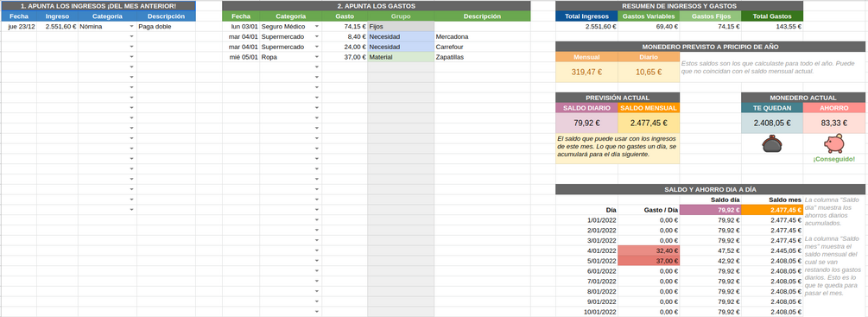Click the 'RESUMEN DE INGRESOS Y GASTOS' title
868x317 pixels.
(x=679, y=6)
